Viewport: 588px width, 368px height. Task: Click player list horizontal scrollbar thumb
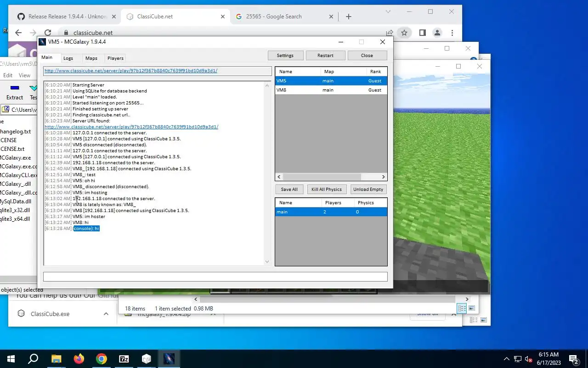[322, 177]
